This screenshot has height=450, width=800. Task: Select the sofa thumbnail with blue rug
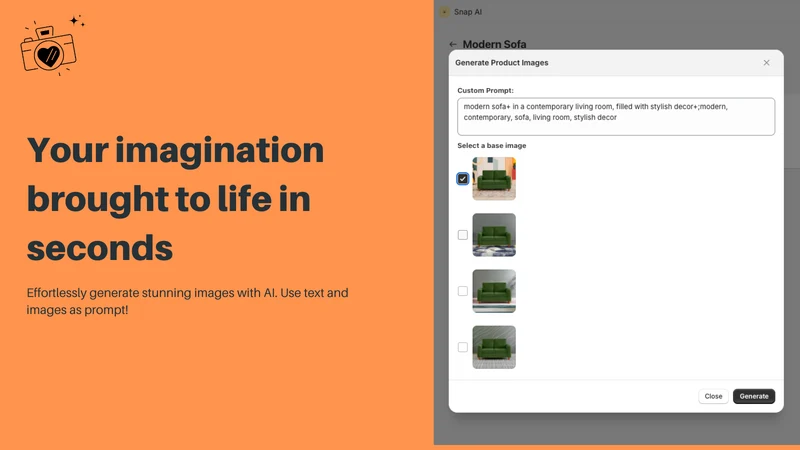(x=494, y=235)
